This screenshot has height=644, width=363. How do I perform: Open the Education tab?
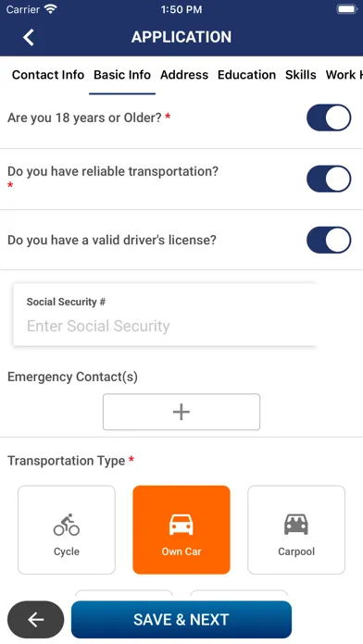click(x=246, y=75)
